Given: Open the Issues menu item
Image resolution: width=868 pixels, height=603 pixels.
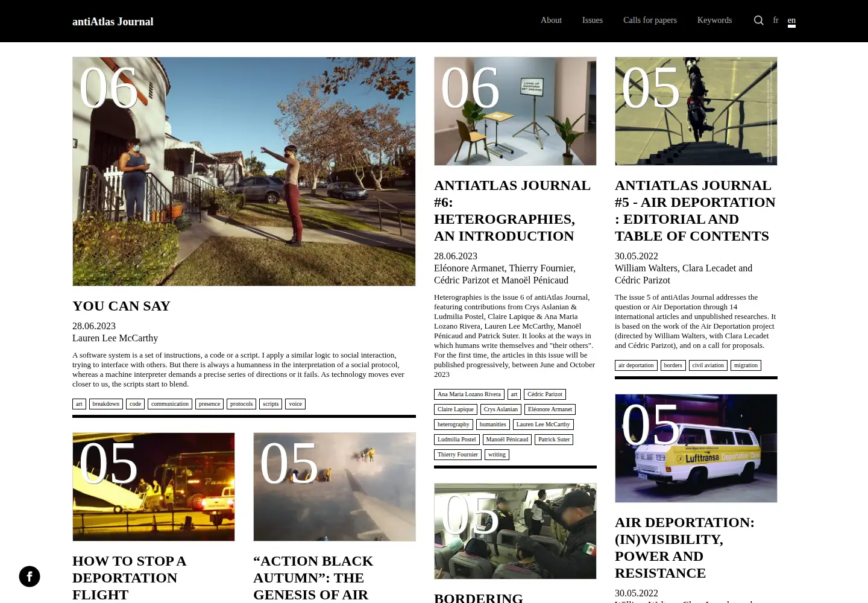Looking at the screenshot, I should pyautogui.click(x=593, y=20).
